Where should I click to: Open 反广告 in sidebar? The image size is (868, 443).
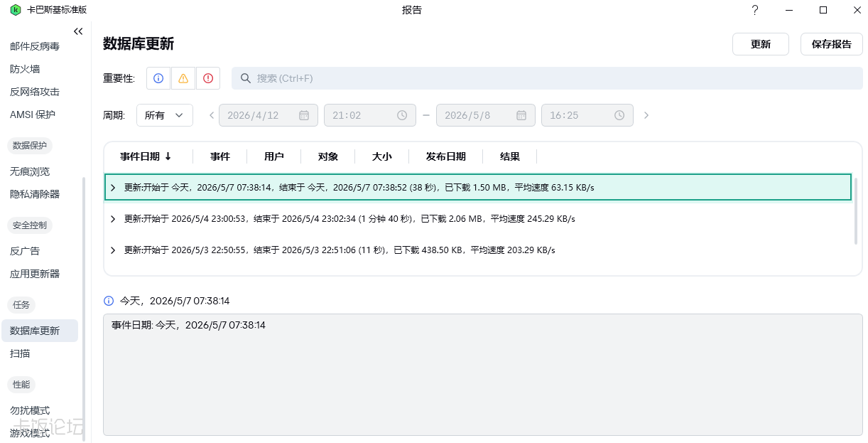[25, 251]
